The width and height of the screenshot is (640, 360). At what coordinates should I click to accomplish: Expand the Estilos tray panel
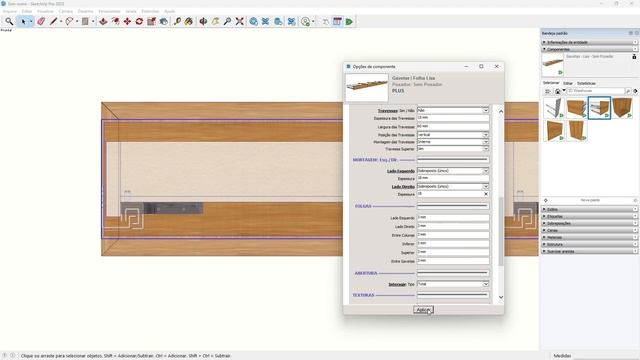[x=590, y=209]
